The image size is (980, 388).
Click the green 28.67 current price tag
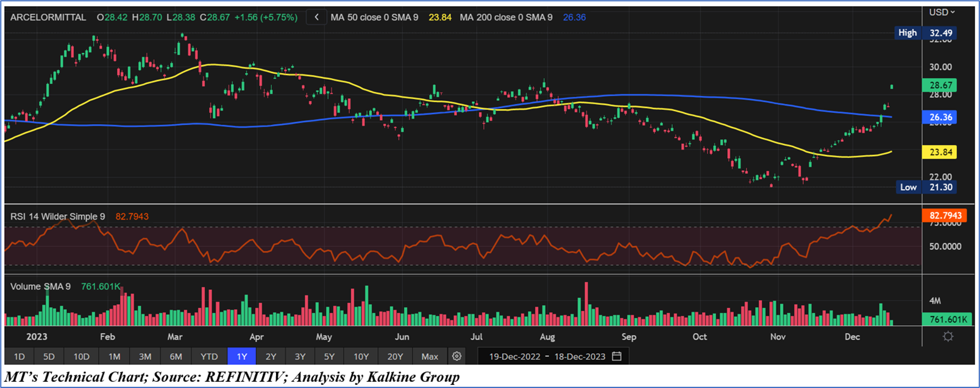point(940,85)
